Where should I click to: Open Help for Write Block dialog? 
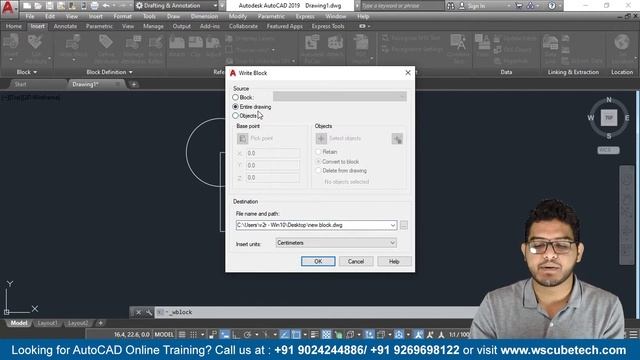394,261
